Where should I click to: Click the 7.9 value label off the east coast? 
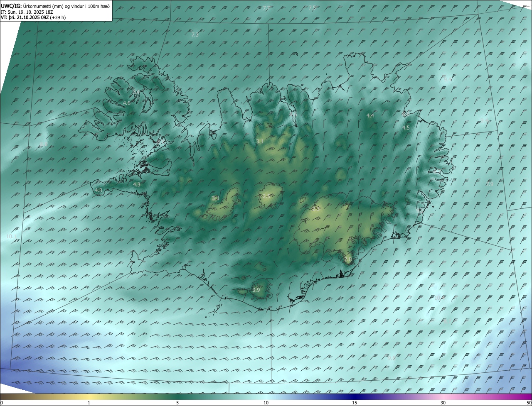pos(490,184)
